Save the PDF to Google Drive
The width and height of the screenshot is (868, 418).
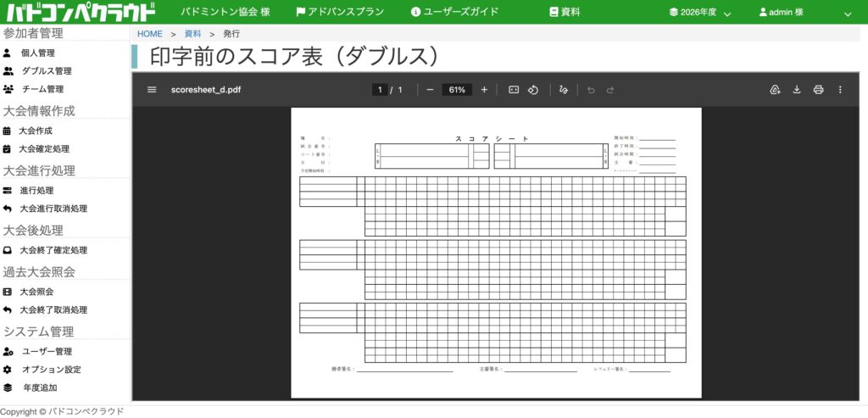[775, 90]
